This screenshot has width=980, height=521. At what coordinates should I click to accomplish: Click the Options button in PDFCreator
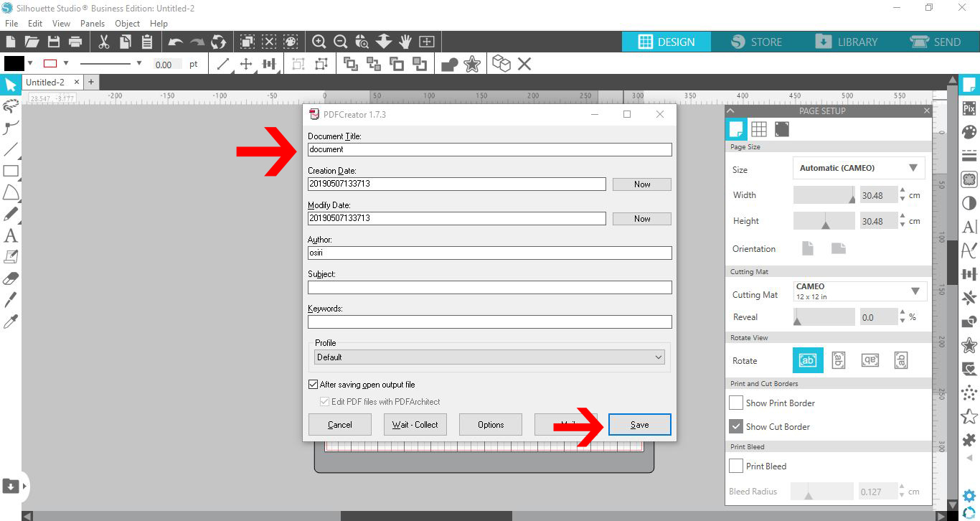click(x=491, y=424)
